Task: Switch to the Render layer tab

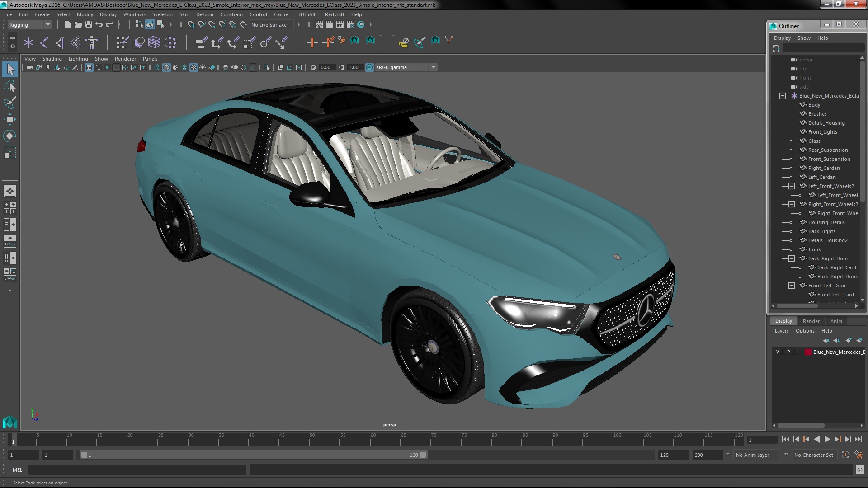Action: pos(811,321)
